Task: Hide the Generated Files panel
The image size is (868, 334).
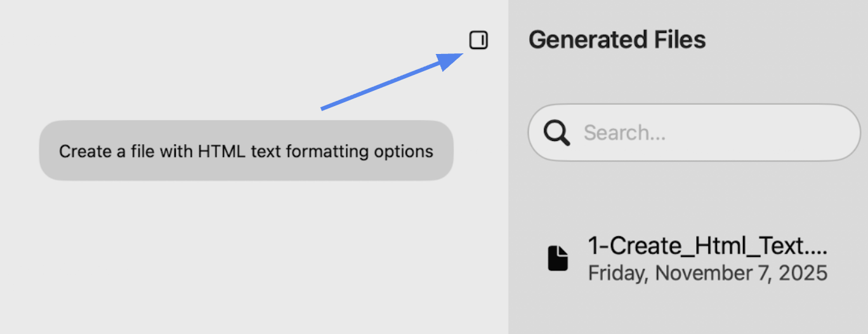Action: click(478, 41)
